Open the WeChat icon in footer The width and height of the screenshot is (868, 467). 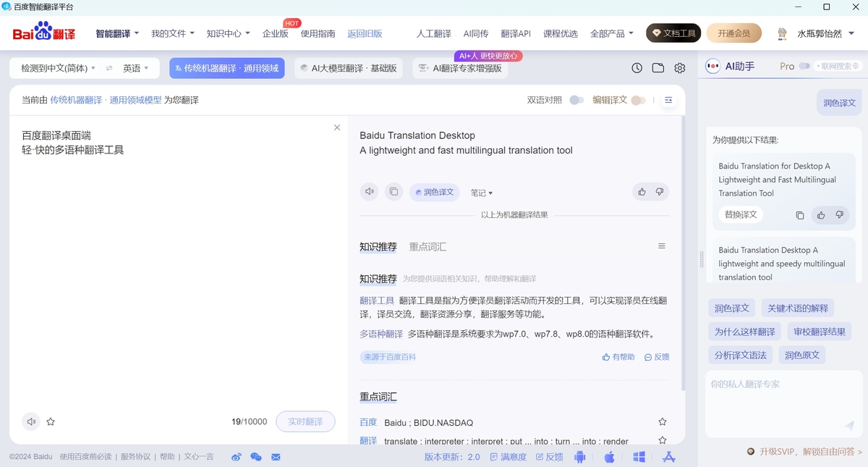click(255, 457)
